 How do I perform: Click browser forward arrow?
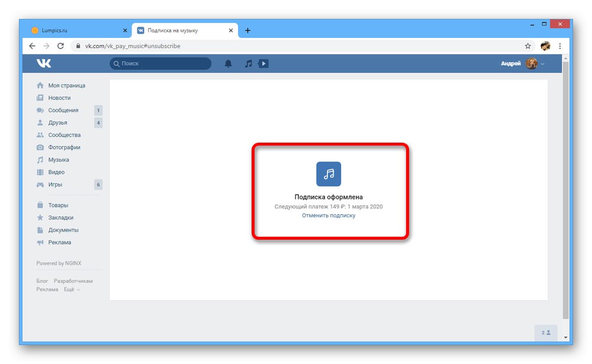pos(46,46)
